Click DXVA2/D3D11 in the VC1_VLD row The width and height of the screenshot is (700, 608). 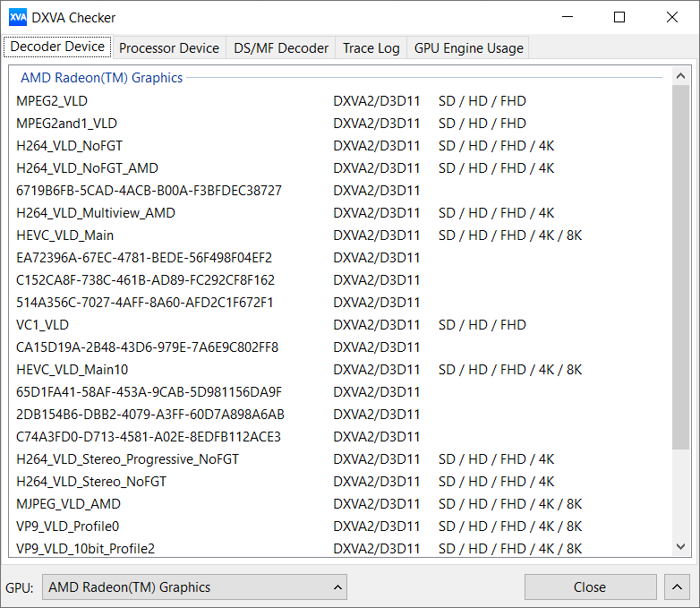376,325
